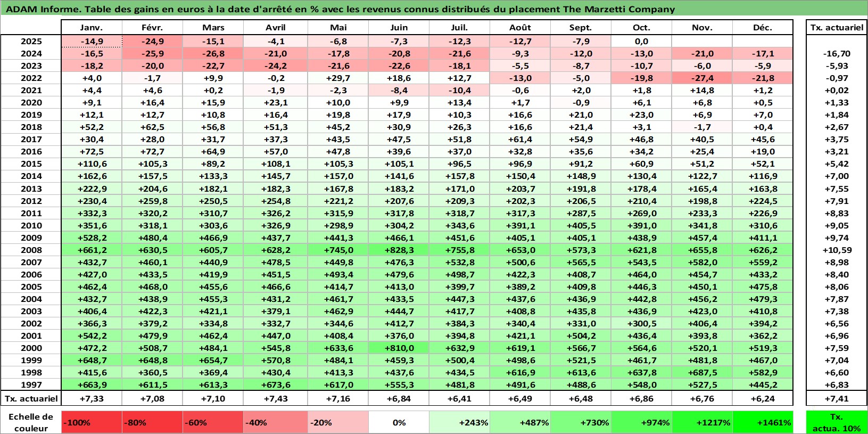868x434 pixels.
Task: Click the 'Avril' column header
Action: pos(275,28)
